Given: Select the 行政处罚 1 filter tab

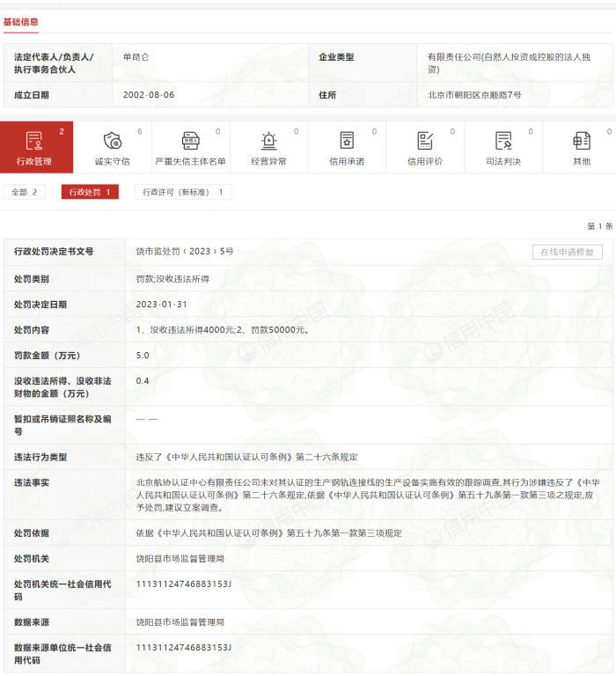Looking at the screenshot, I should click(90, 192).
